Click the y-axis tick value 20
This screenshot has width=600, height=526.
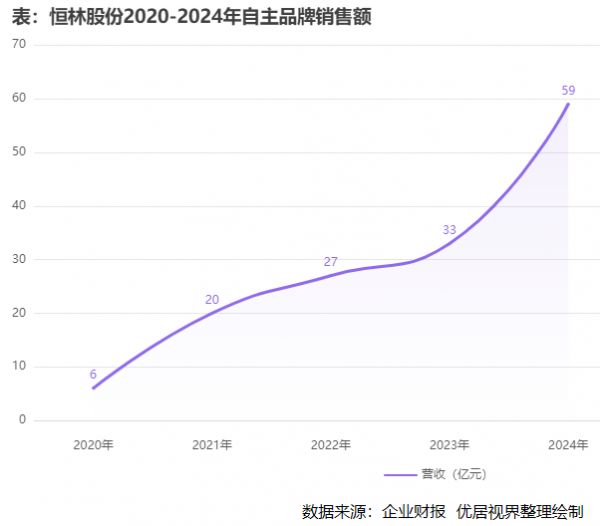click(19, 313)
